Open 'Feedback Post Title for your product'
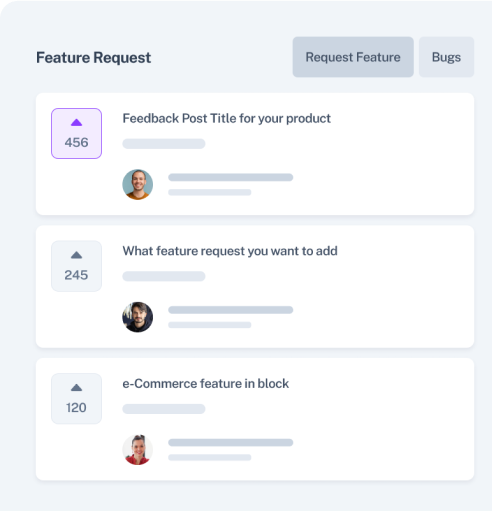 [x=226, y=119]
